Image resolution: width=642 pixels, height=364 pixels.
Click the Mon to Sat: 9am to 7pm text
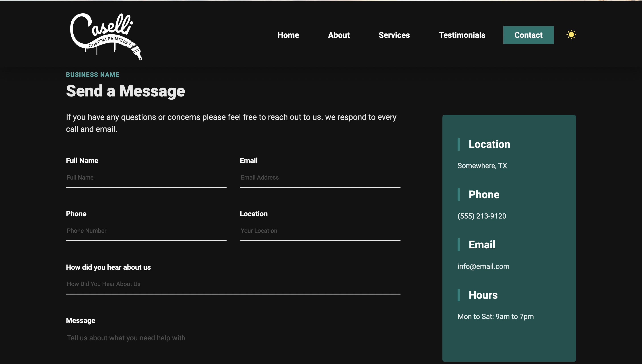coord(495,317)
